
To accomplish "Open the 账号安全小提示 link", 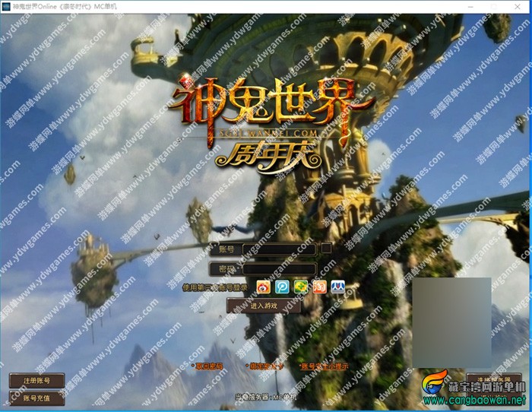I will pos(325,366).
